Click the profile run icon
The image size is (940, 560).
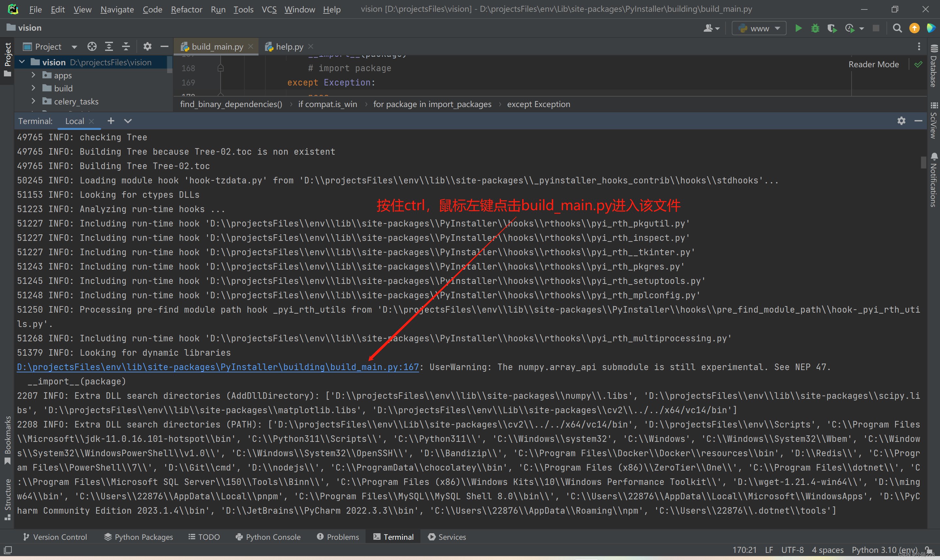[x=850, y=28]
